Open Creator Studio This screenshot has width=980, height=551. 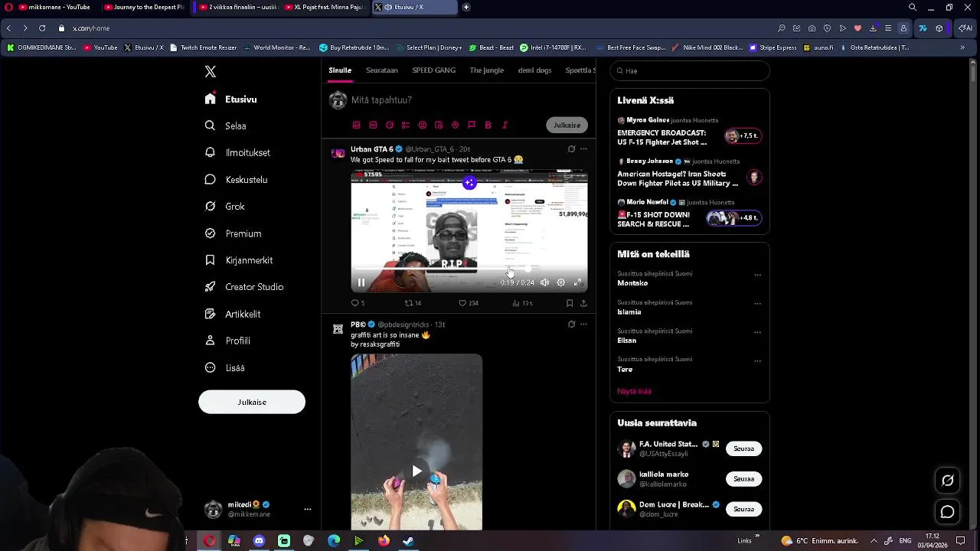pos(244,287)
